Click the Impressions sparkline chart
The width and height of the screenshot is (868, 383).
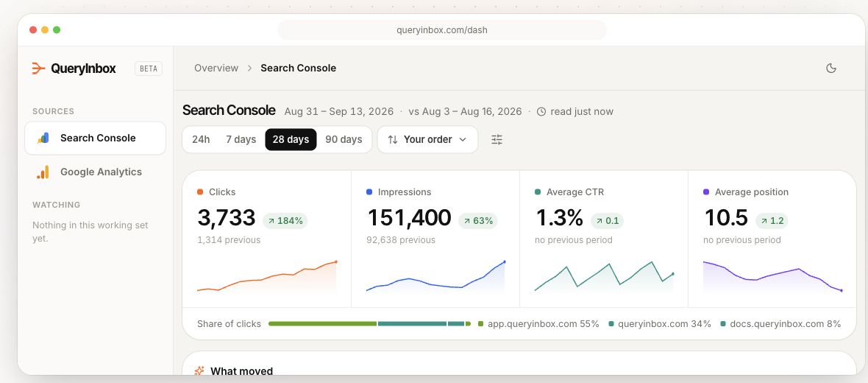(435, 275)
